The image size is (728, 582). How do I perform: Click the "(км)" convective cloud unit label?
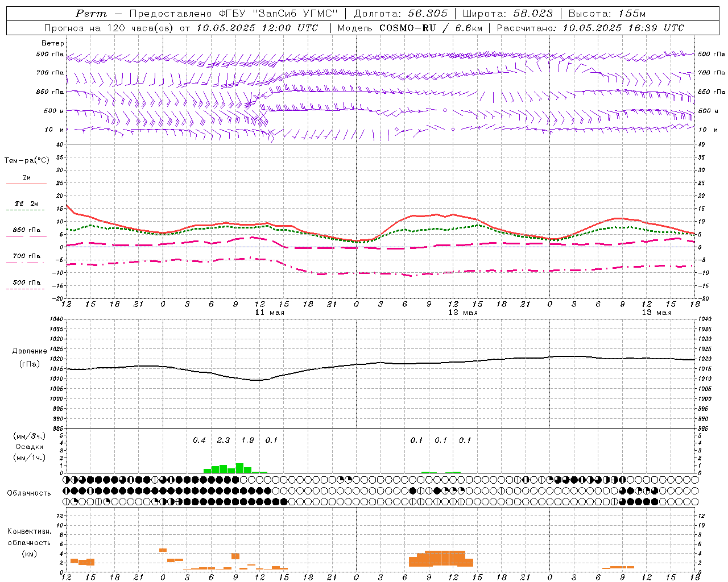tap(30, 553)
